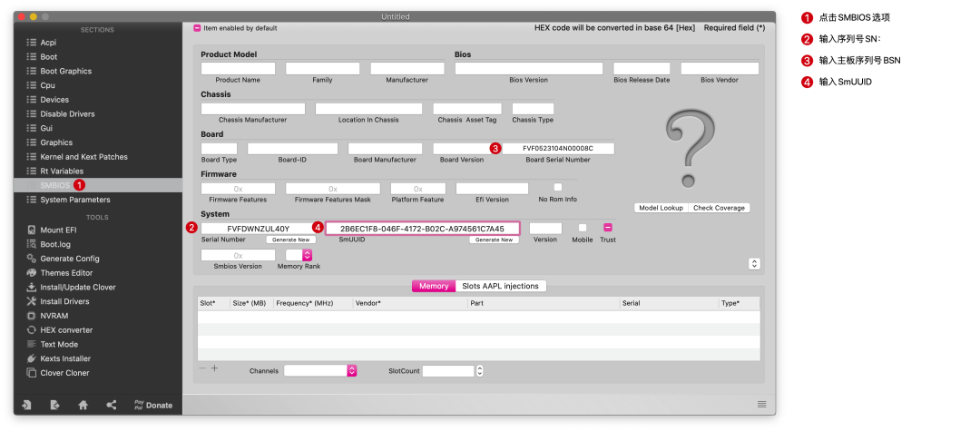The width and height of the screenshot is (980, 431).
Task: Toggle the pink Trust checkbox
Action: [x=607, y=228]
